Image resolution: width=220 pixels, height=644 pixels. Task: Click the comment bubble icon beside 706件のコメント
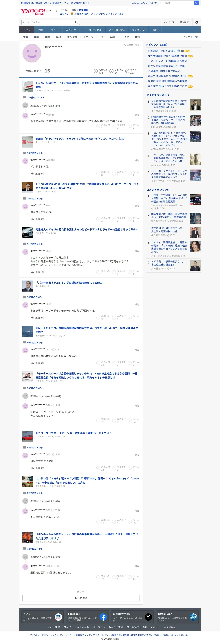pos(24,388)
